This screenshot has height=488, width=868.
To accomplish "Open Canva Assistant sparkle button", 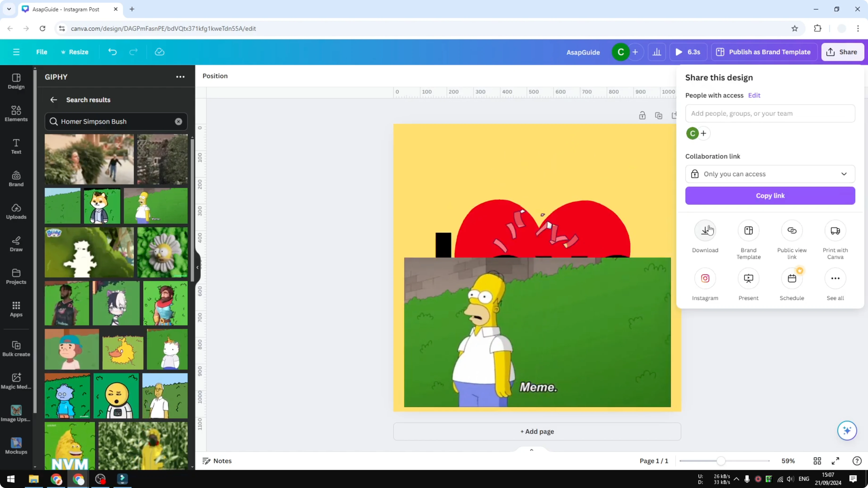I will click(847, 430).
